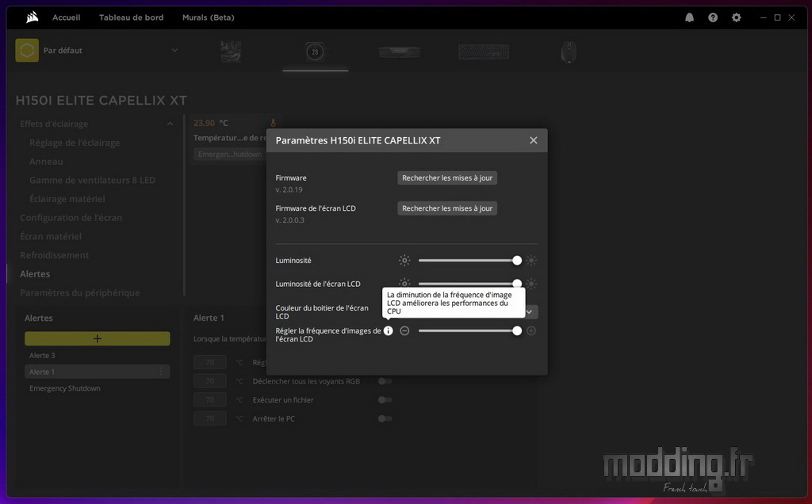This screenshot has height=504, width=812.
Task: Select Alertes in the sidebar menu
Action: tap(35, 273)
